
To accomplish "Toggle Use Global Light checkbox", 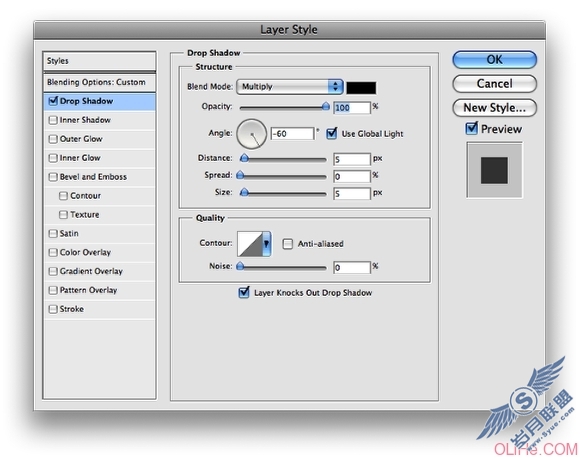I will click(x=331, y=133).
